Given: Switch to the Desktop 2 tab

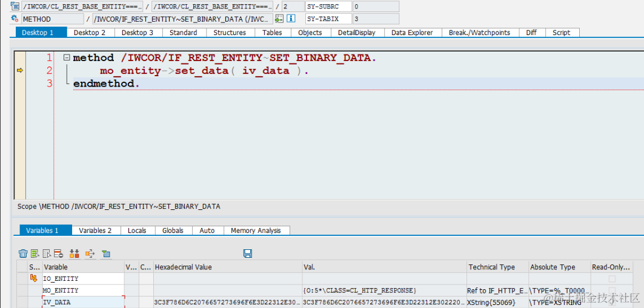Looking at the screenshot, I should [x=90, y=33].
